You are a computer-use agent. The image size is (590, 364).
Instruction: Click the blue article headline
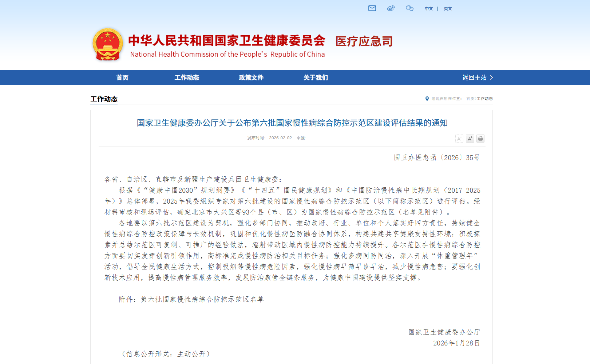click(292, 123)
